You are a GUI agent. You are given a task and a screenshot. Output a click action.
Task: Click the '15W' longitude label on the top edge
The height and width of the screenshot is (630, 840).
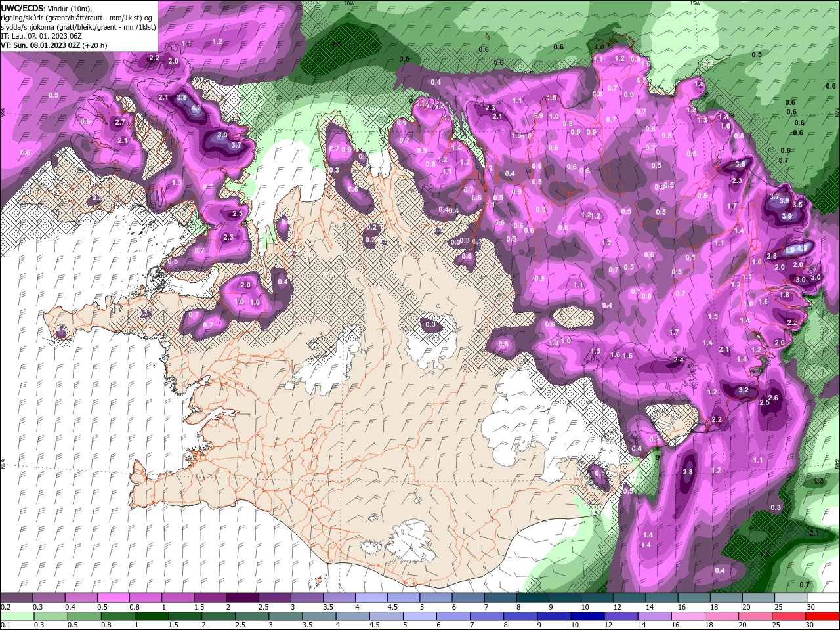coord(695,3)
